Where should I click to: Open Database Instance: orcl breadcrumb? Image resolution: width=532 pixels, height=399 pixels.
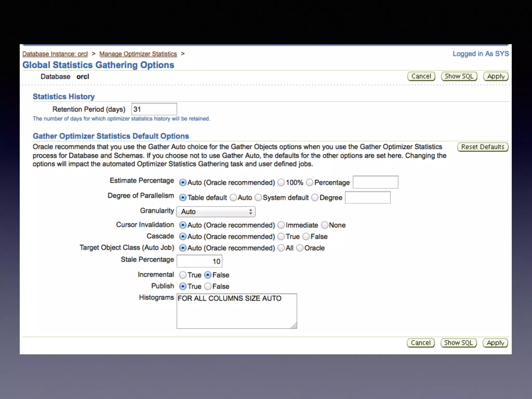coord(55,54)
